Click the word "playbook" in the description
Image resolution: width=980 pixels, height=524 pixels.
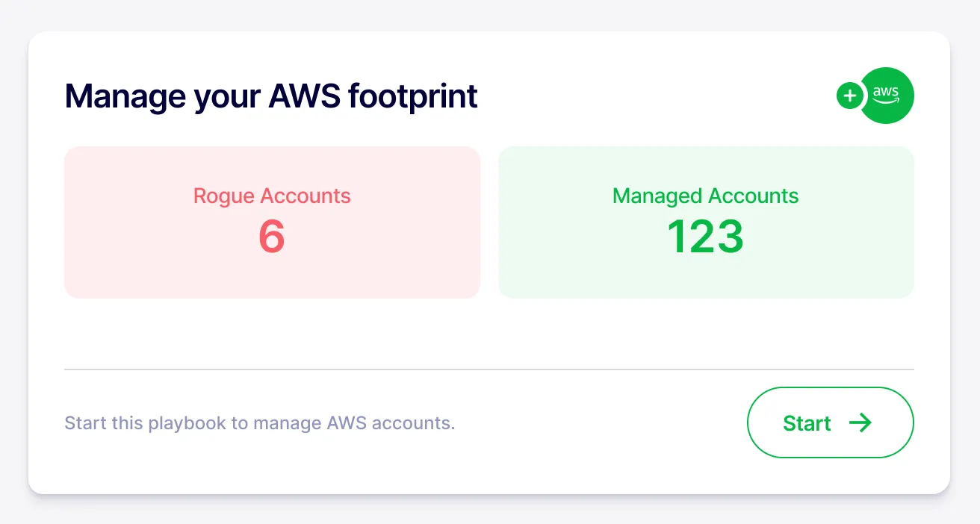(x=187, y=423)
